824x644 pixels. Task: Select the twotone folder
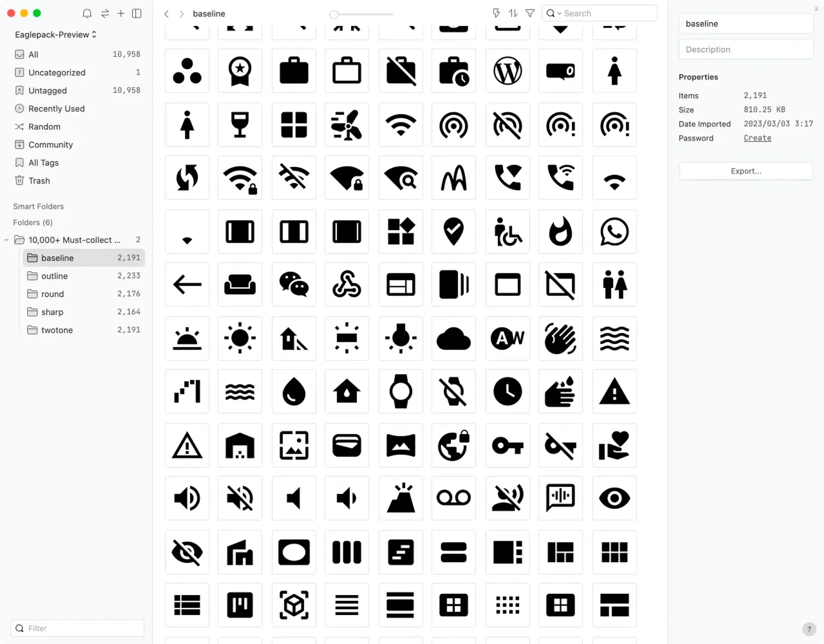[x=84, y=330]
